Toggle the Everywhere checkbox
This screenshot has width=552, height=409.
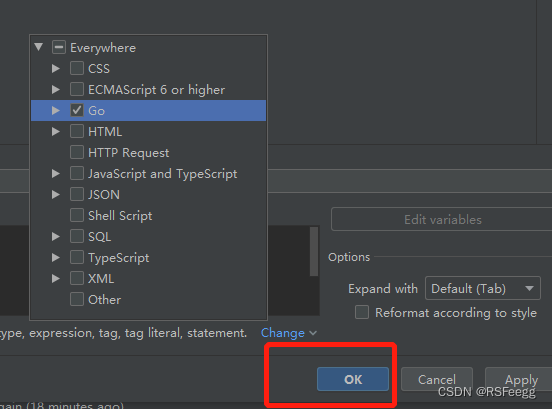click(x=59, y=47)
